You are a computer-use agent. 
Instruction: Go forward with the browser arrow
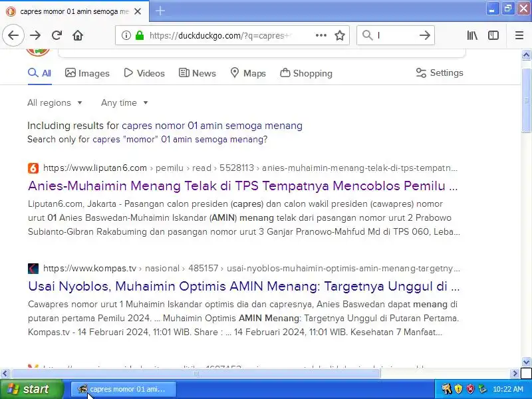click(x=35, y=35)
